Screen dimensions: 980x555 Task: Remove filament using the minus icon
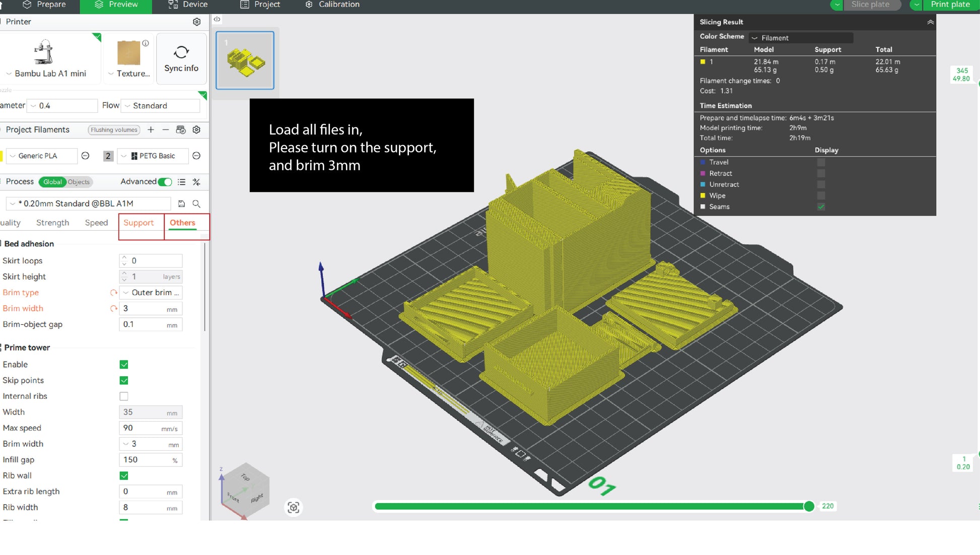165,130
